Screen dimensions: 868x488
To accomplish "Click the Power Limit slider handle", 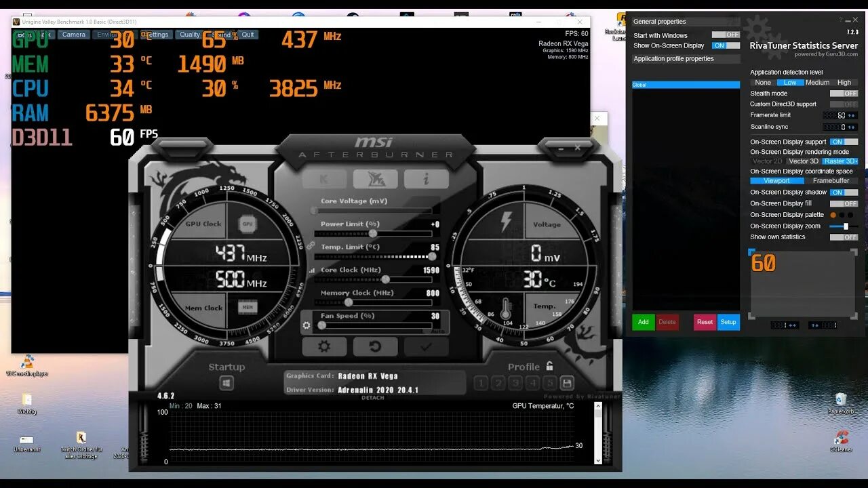I will pyautogui.click(x=373, y=234).
